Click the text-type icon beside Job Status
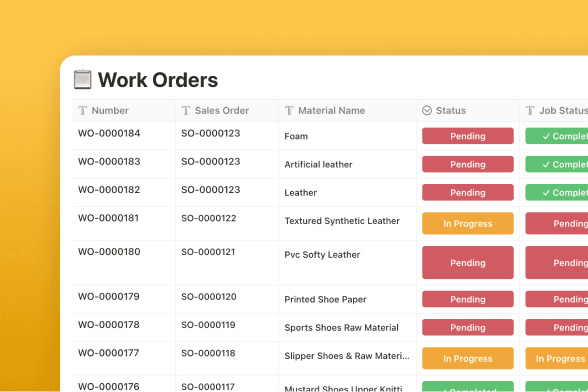The image size is (588, 392). click(530, 111)
